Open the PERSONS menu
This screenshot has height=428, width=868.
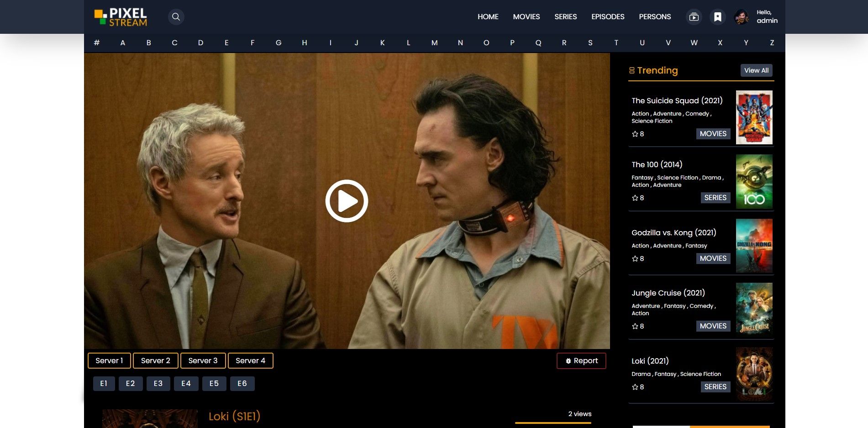655,16
